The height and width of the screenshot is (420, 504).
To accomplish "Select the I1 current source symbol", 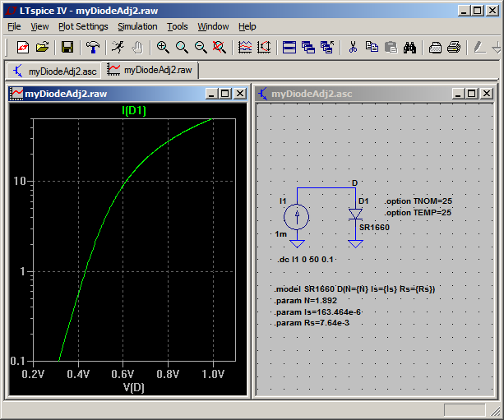I will tap(297, 217).
